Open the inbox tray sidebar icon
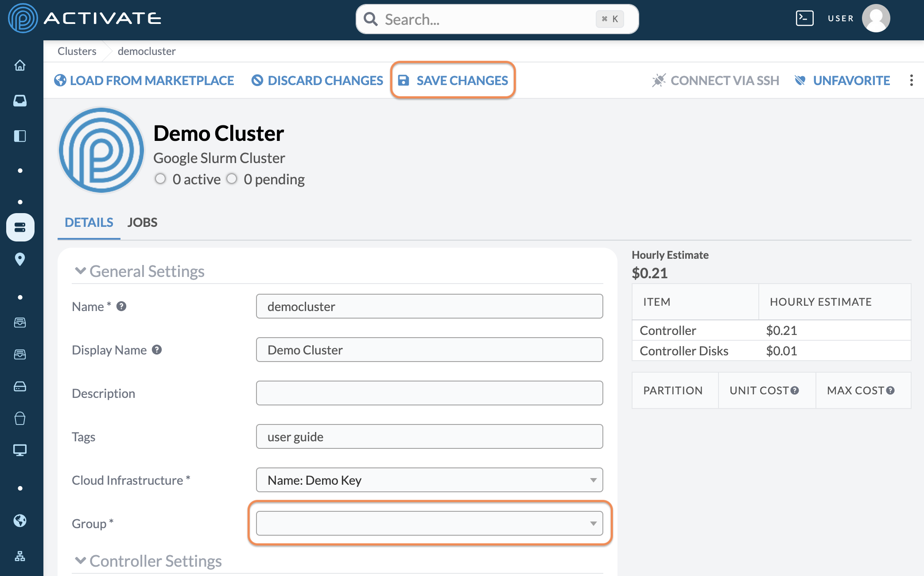The width and height of the screenshot is (924, 576). (20, 101)
